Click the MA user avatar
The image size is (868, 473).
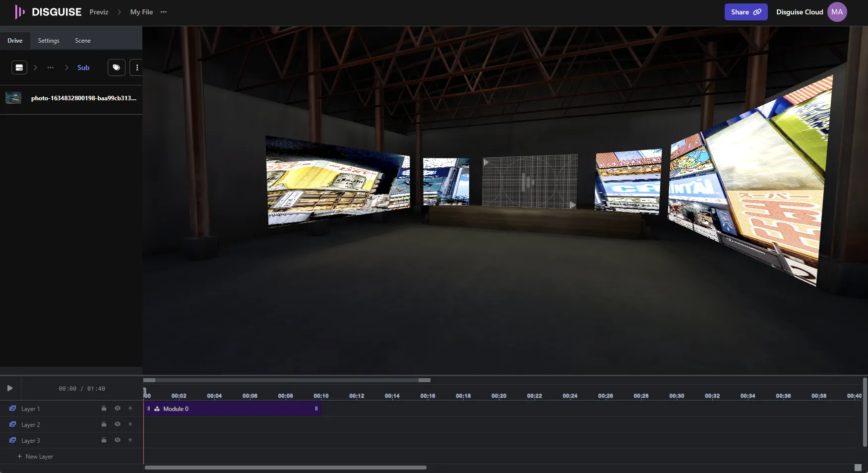[x=837, y=12]
